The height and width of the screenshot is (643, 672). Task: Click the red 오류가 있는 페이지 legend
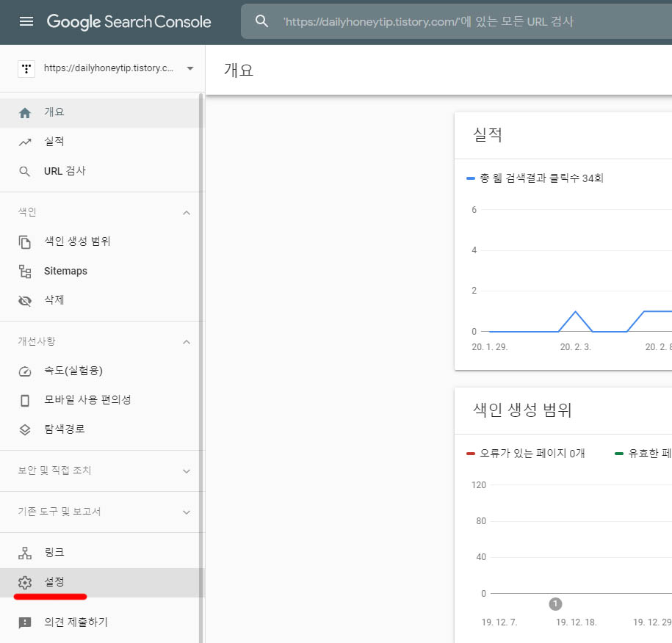pyautogui.click(x=525, y=453)
